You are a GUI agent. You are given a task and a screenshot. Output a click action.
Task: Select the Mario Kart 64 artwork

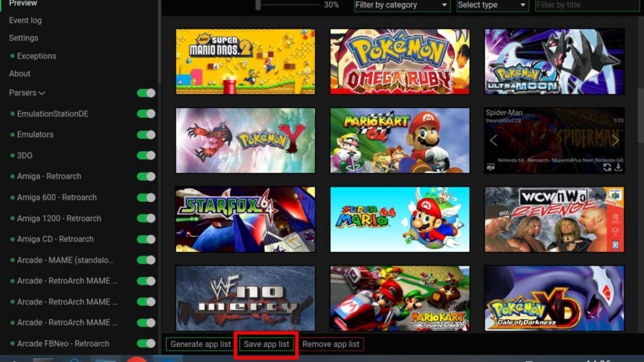[400, 140]
